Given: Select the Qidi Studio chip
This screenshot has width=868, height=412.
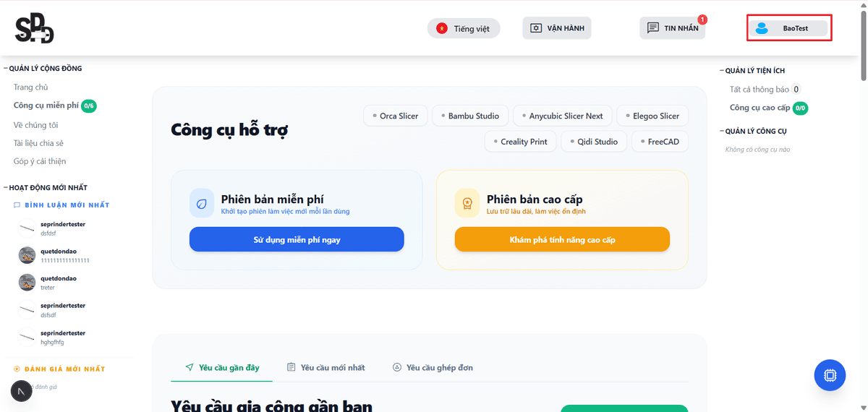Looking at the screenshot, I should point(594,142).
